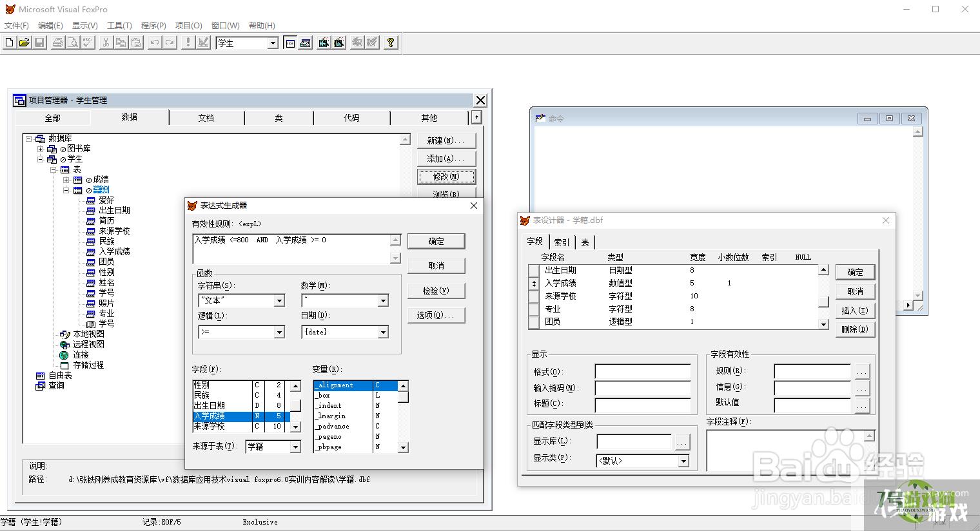This screenshot has height=531, width=980.
Task: Select _alignment in the 变量 list
Action: [x=355, y=385]
